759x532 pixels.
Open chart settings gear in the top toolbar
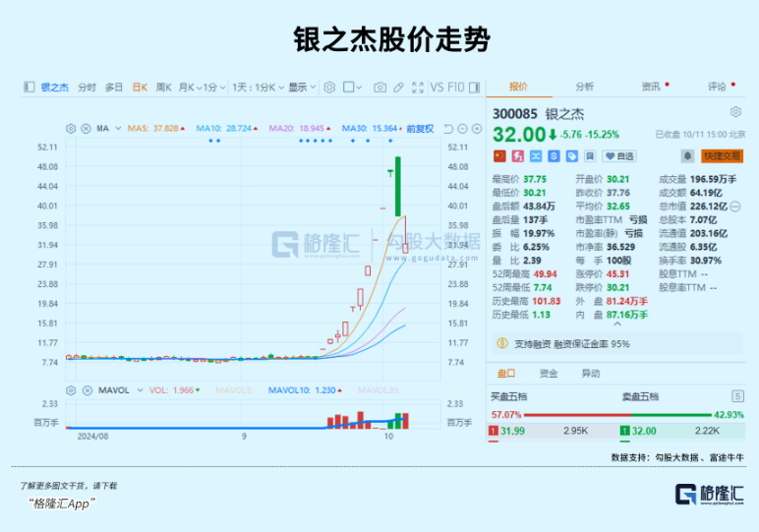[x=329, y=88]
